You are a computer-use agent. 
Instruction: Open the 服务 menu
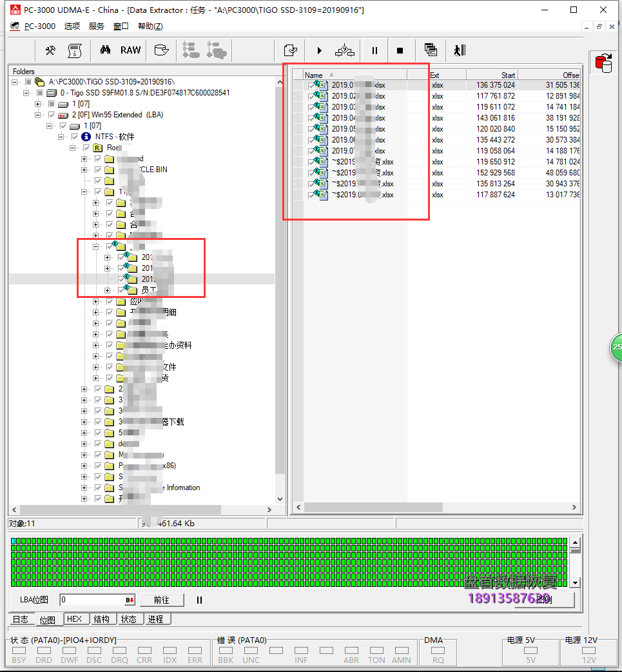point(96,26)
